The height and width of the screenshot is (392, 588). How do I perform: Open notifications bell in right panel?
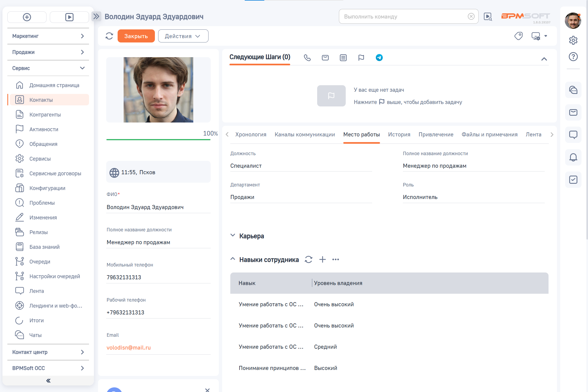573,157
